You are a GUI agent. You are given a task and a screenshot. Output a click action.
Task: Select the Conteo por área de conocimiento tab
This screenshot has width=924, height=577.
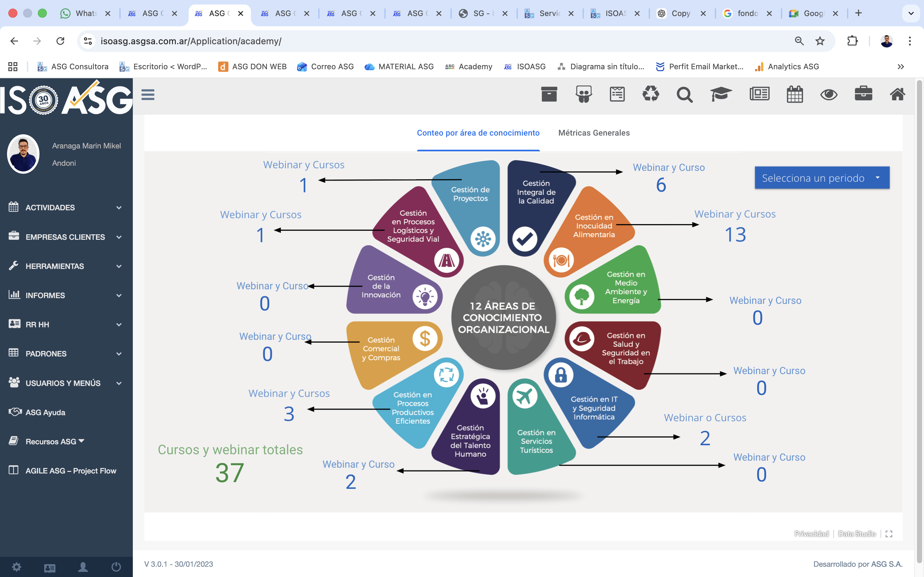coord(478,133)
